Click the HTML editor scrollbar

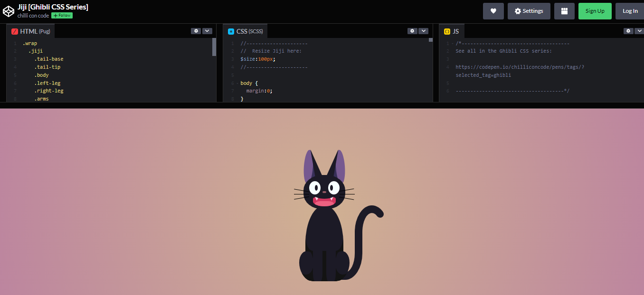pos(214,50)
